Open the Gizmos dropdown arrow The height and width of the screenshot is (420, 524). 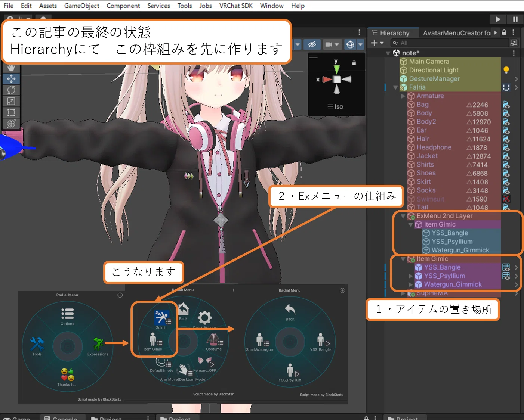click(360, 44)
